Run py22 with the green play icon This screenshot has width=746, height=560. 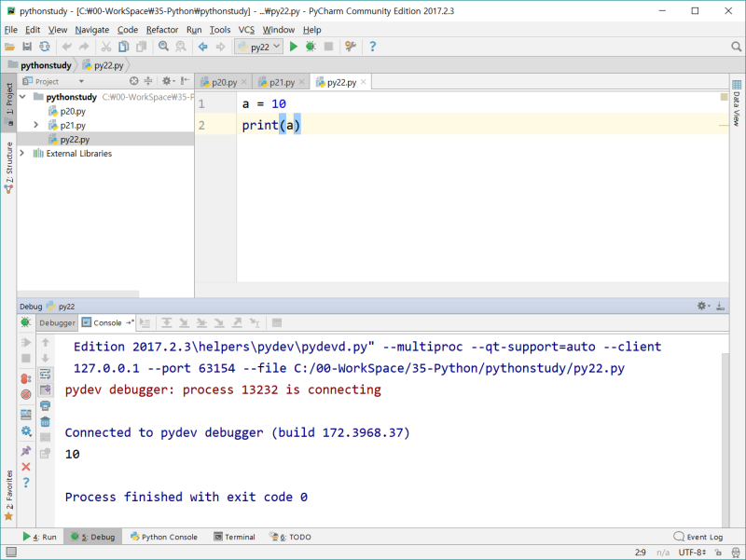click(x=294, y=47)
